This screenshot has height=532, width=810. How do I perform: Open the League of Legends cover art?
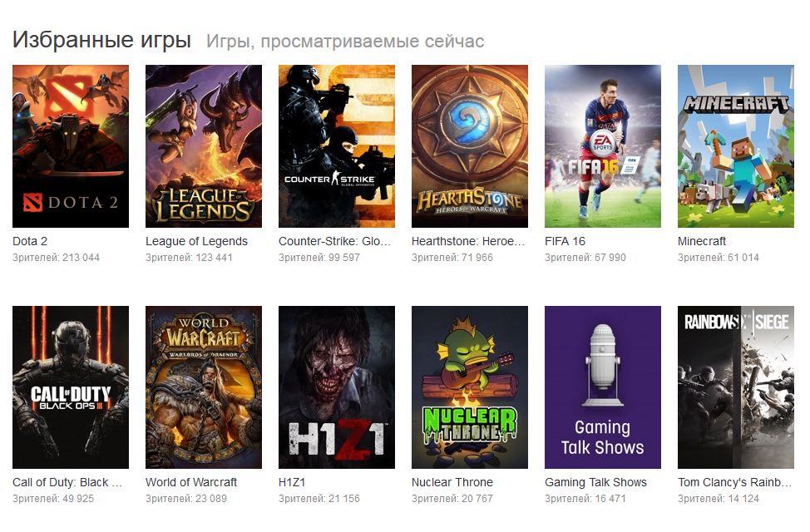204,146
